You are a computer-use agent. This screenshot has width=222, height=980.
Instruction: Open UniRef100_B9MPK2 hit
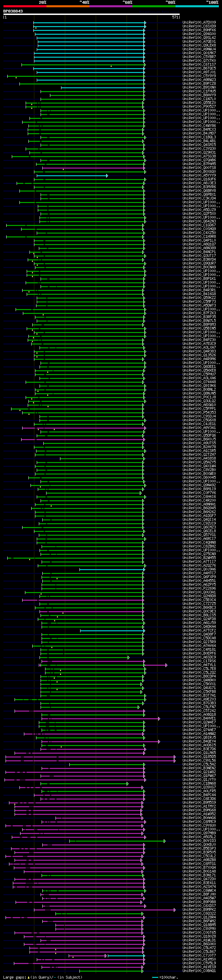(x=199, y=910)
